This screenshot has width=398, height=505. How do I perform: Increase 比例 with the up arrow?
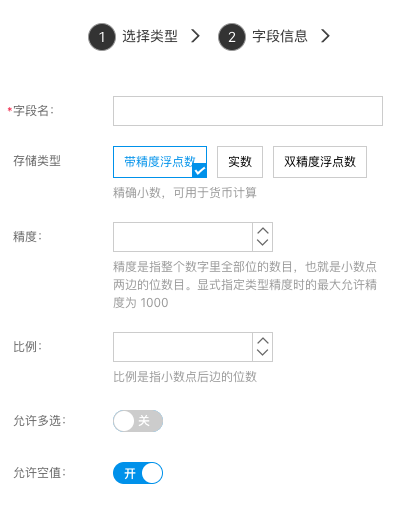(x=263, y=341)
